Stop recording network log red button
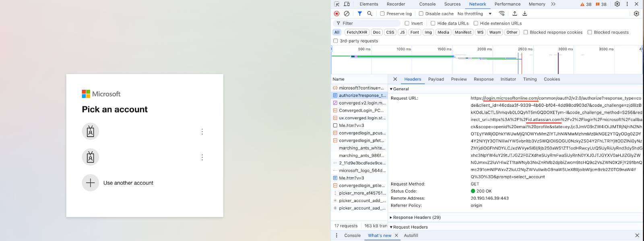The height and width of the screenshot is (241, 644). click(x=337, y=14)
